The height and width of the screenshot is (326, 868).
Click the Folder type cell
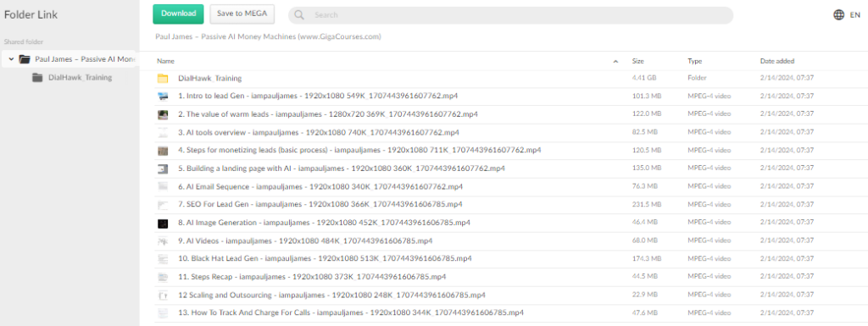(697, 78)
